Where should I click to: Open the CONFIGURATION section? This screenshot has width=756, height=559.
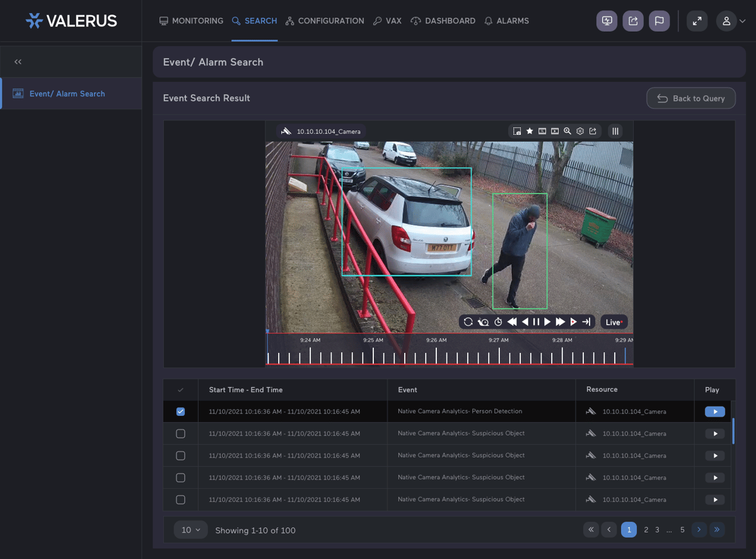325,21
